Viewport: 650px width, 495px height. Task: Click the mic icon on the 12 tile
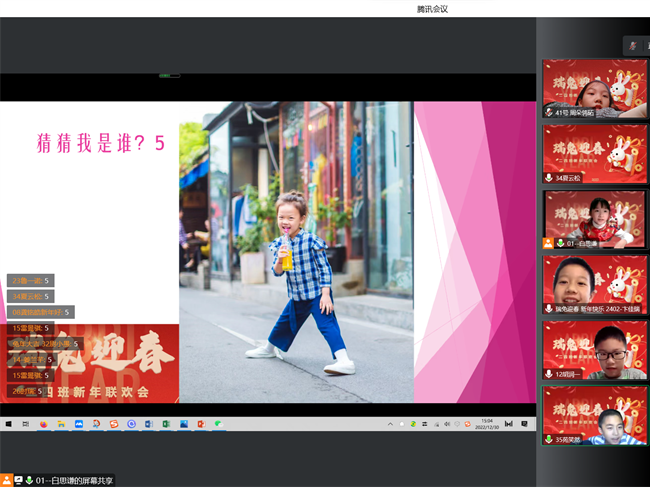pos(549,374)
